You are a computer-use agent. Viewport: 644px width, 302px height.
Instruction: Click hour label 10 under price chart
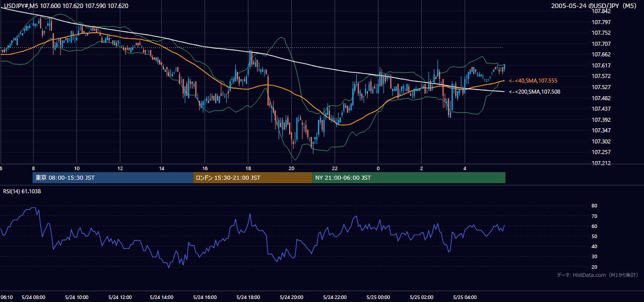point(77,168)
